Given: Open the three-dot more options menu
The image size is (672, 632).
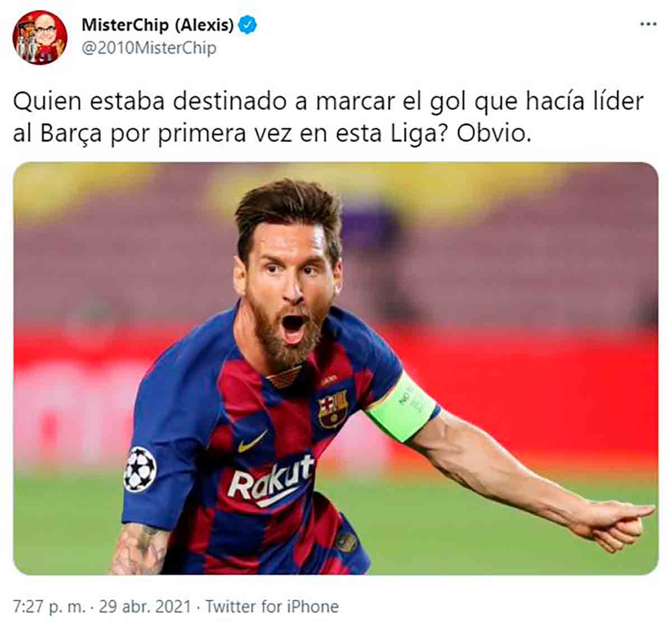Looking at the screenshot, I should 648,25.
